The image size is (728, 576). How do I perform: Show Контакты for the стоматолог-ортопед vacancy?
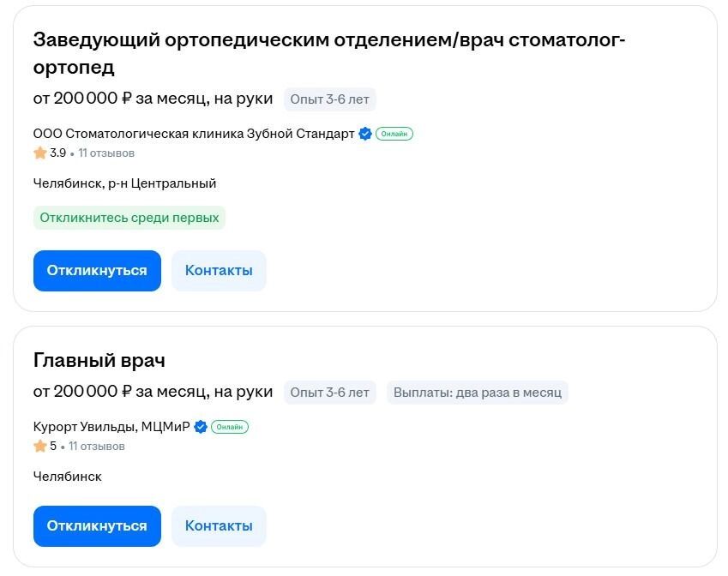(219, 271)
